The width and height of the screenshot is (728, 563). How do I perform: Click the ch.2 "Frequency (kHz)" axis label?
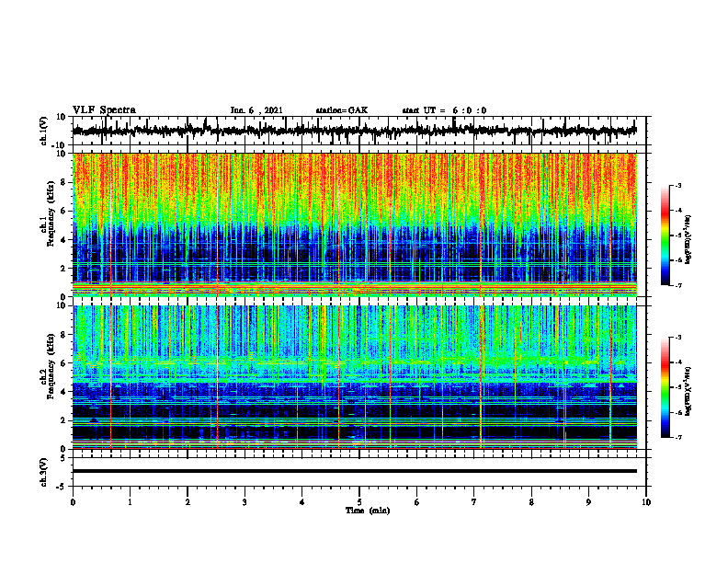pyautogui.click(x=51, y=366)
